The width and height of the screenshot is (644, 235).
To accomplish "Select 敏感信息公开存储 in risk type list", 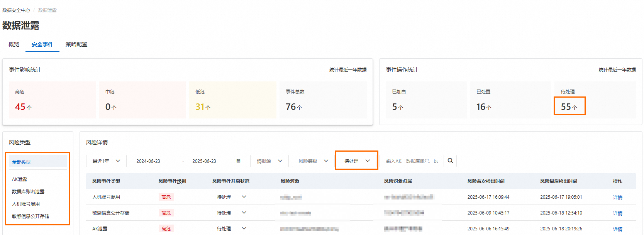I will coord(31,216).
